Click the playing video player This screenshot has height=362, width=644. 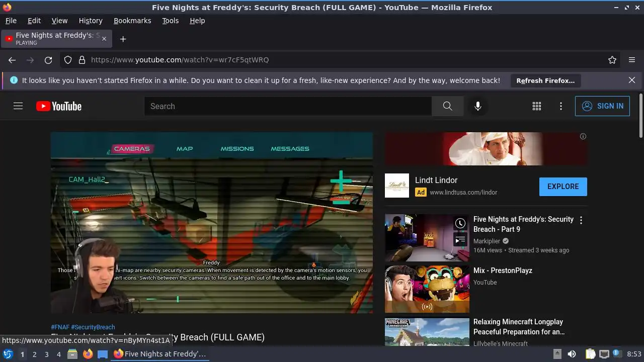pyautogui.click(x=212, y=223)
